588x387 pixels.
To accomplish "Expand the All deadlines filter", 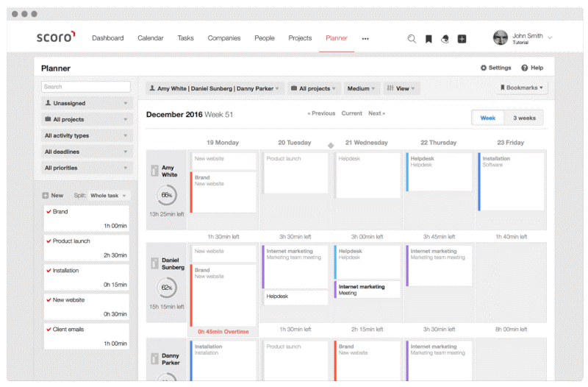I will (87, 152).
